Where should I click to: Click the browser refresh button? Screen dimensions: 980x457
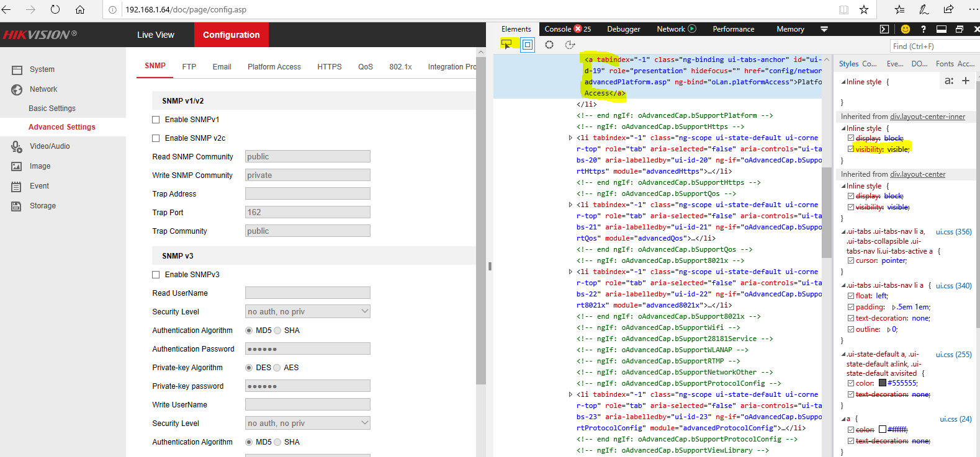tap(55, 9)
